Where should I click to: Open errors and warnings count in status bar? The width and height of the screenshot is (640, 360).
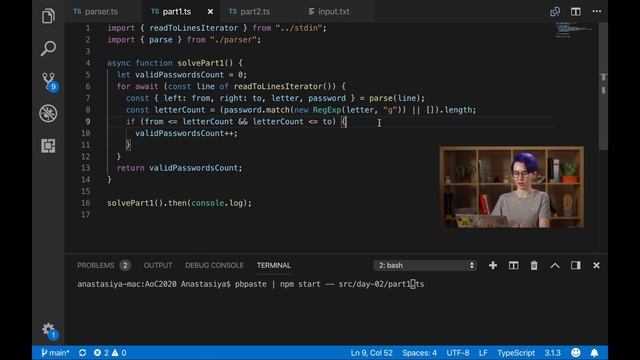110,353
